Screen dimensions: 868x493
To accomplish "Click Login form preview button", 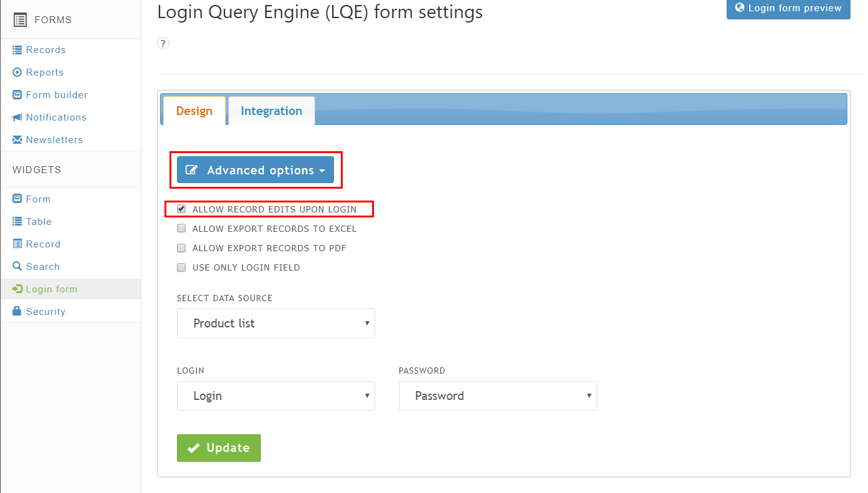I will pos(789,8).
